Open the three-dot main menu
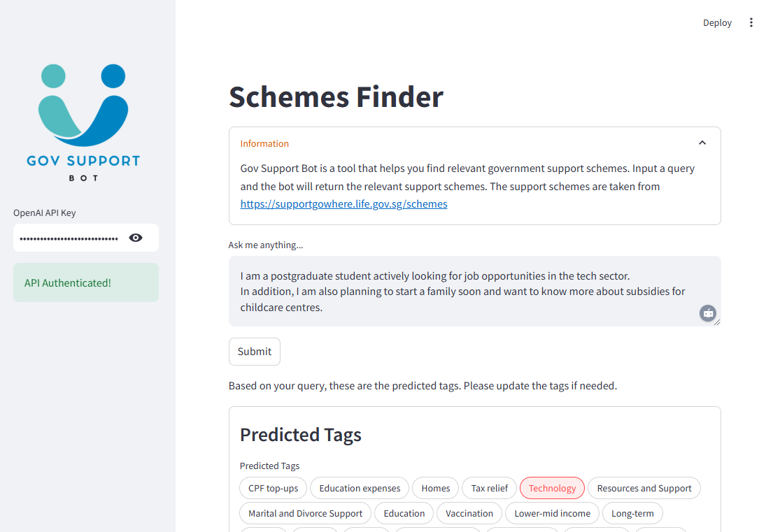Image resolution: width=766 pixels, height=532 pixels. click(x=751, y=22)
